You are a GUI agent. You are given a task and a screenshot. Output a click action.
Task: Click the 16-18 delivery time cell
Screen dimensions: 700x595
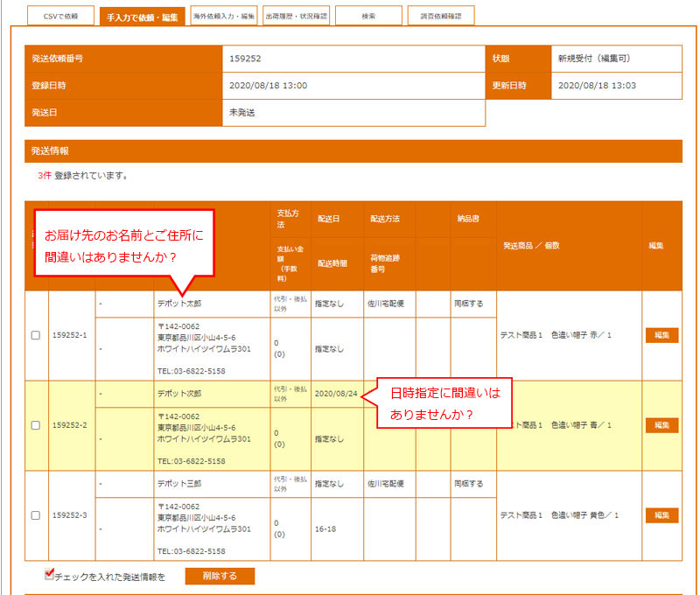coord(326,529)
